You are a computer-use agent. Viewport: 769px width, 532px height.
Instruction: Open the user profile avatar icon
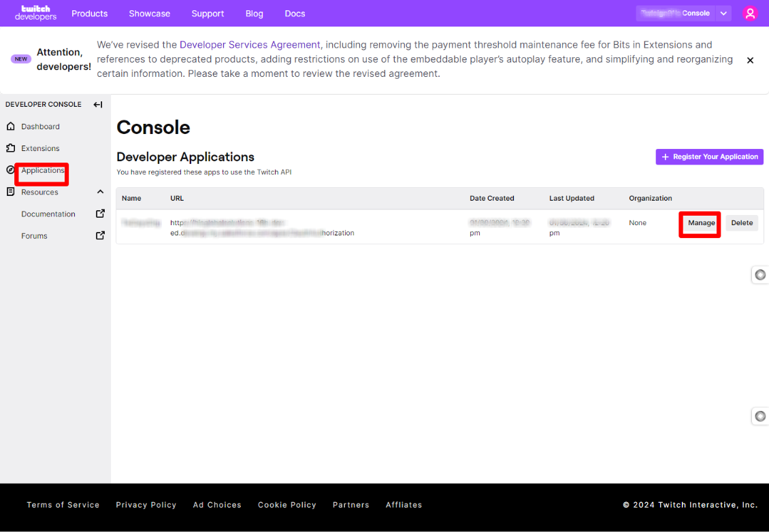pos(750,13)
